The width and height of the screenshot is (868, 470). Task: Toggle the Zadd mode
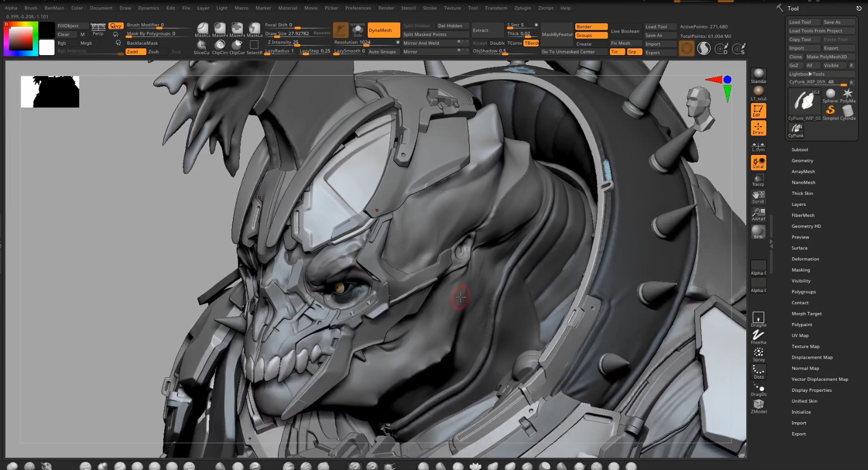135,51
